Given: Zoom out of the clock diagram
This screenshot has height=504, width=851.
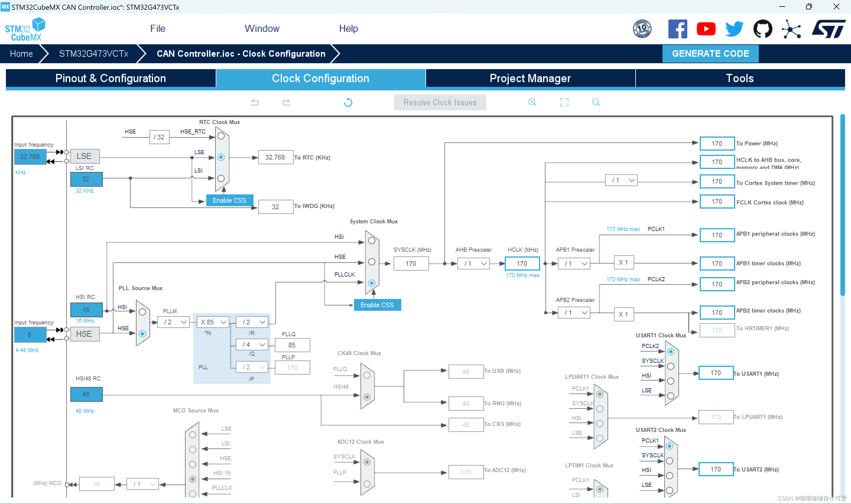Looking at the screenshot, I should click(596, 102).
